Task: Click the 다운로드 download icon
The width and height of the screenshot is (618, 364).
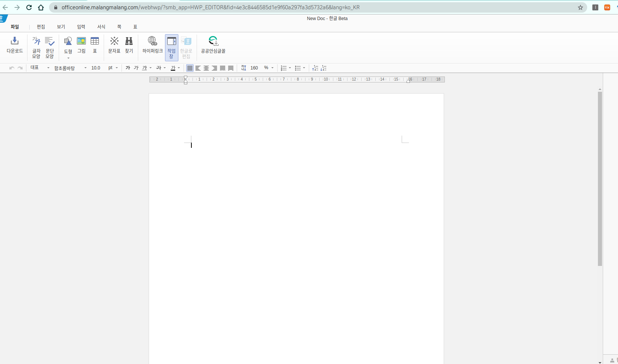Action: pyautogui.click(x=15, y=41)
